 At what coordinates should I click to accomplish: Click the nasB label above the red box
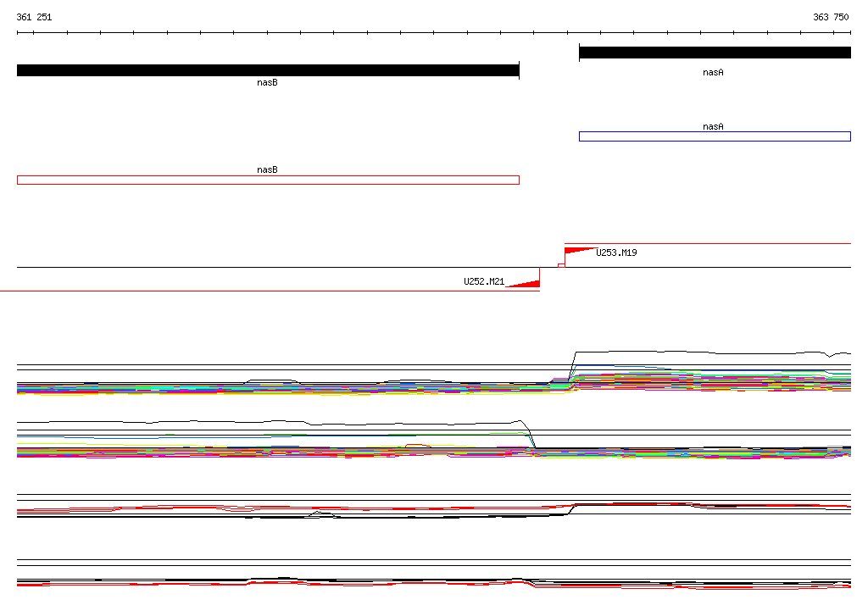pos(267,169)
